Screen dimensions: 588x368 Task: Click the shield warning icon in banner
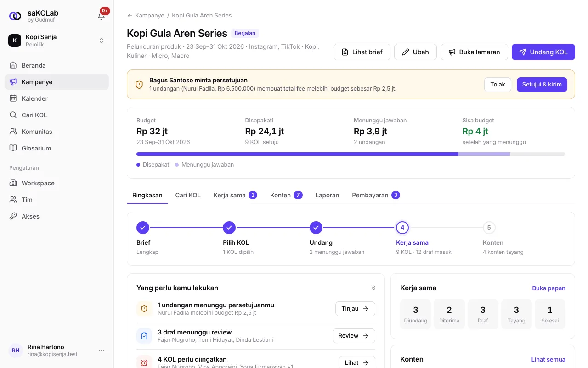139,85
